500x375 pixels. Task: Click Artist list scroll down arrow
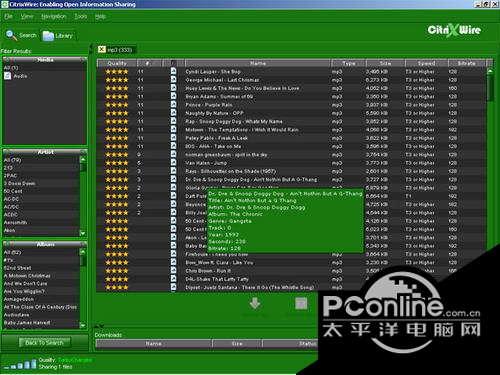pos(83,233)
